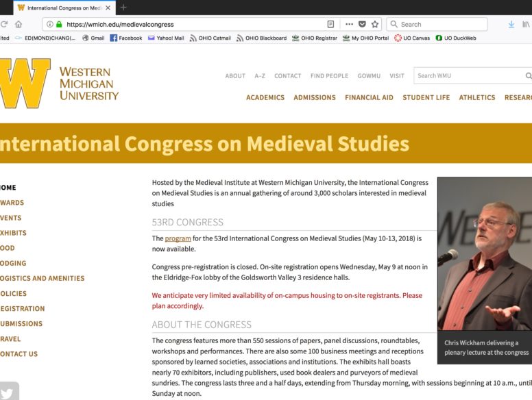Toggle reader view icon in address bar
The height and width of the screenshot is (400, 532).
330,24
